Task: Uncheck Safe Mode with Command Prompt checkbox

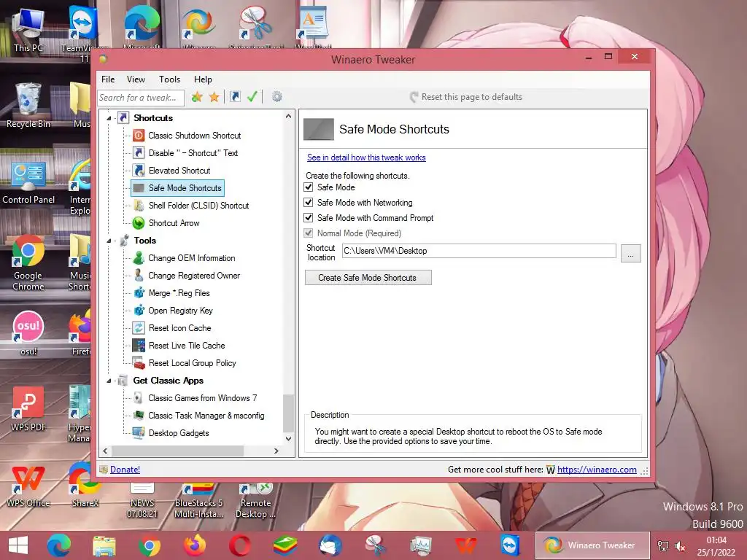Action: (x=309, y=217)
